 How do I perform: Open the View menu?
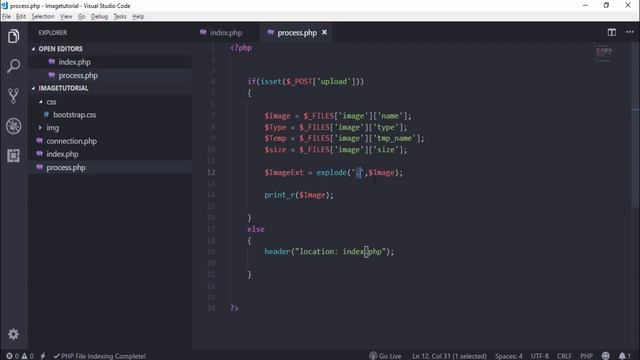click(66, 16)
